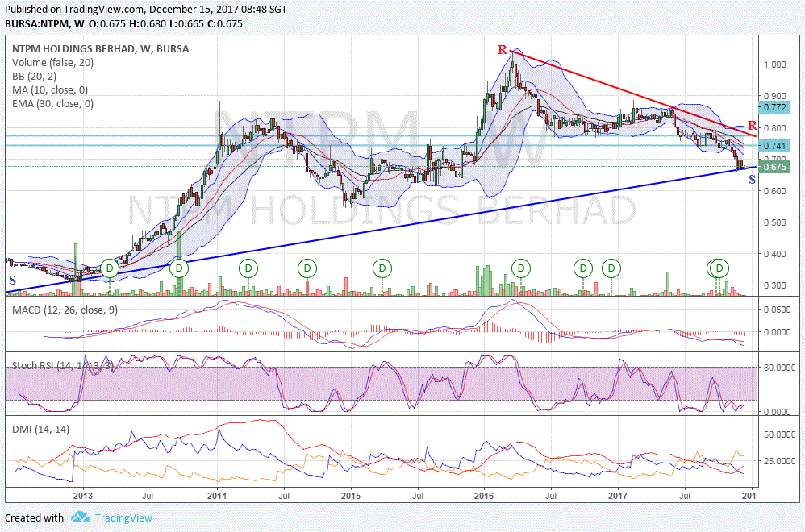Click the TradingView cloud logo icon
Screen dimensions: 805x532
point(80,517)
